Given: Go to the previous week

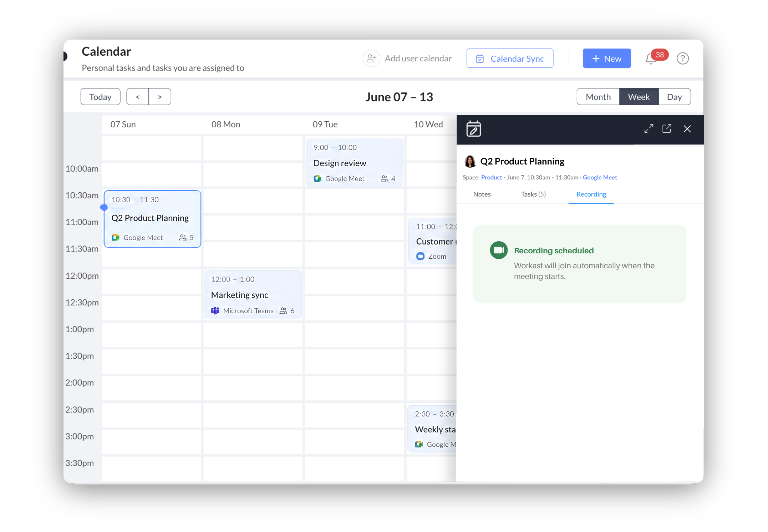Looking at the screenshot, I should (137, 97).
